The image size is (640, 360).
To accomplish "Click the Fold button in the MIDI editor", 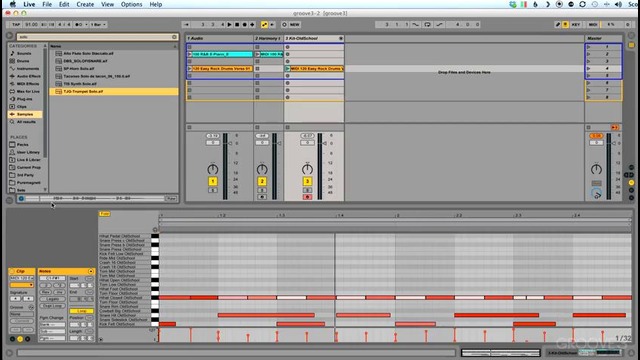I will [x=104, y=214].
